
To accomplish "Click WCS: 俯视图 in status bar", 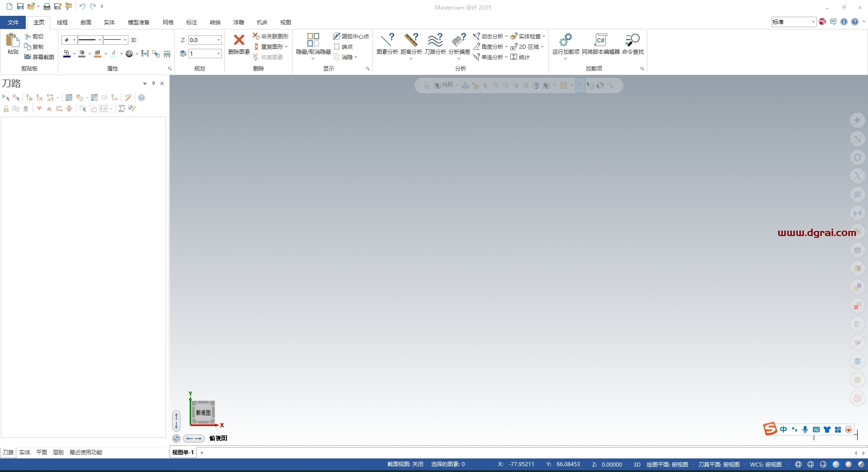I will point(766,465).
